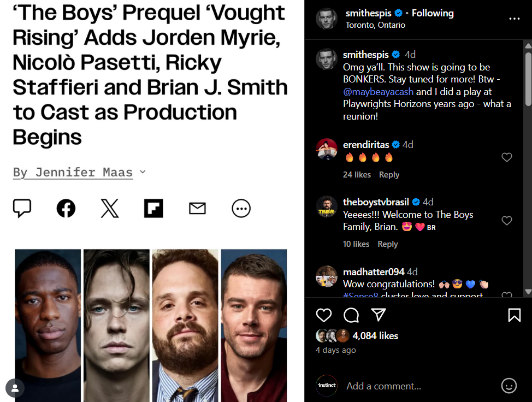Like the Instagram post with the heart icon
Screen dimensions: 532x402
pyautogui.click(x=324, y=315)
